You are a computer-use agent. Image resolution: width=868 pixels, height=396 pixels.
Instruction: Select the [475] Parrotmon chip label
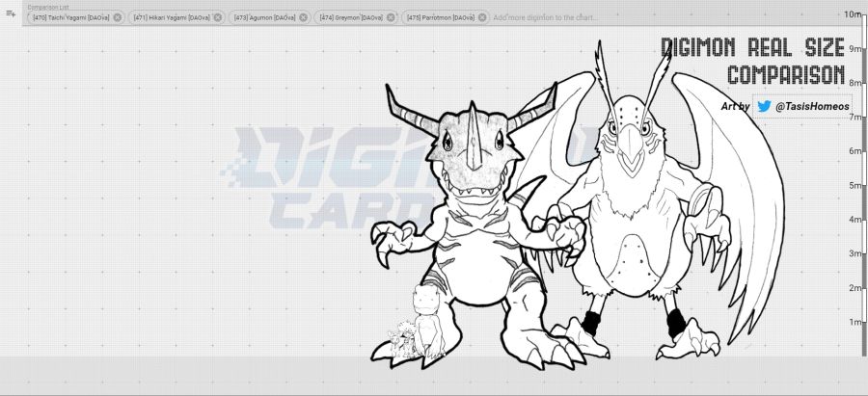pos(440,18)
